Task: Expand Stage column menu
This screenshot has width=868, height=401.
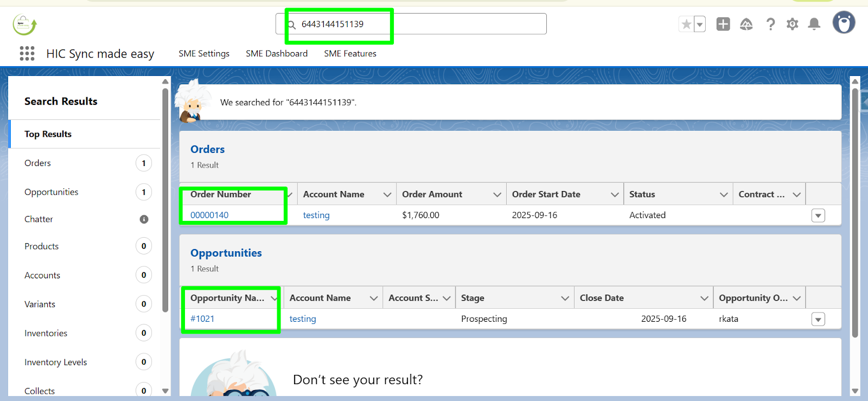Action: click(x=565, y=298)
